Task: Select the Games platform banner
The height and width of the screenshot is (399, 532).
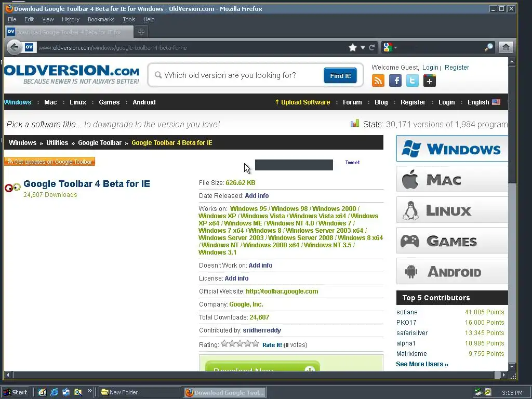Action: tap(452, 241)
